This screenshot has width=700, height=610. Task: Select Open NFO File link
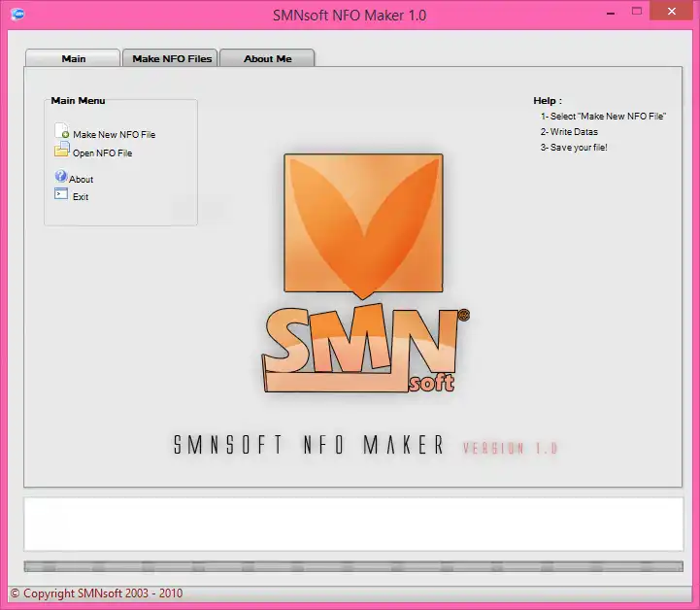[102, 153]
